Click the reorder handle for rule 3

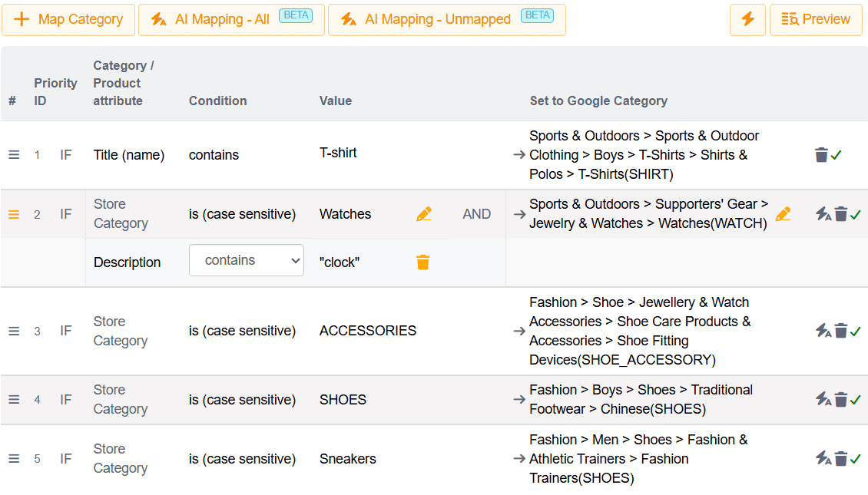coord(14,331)
